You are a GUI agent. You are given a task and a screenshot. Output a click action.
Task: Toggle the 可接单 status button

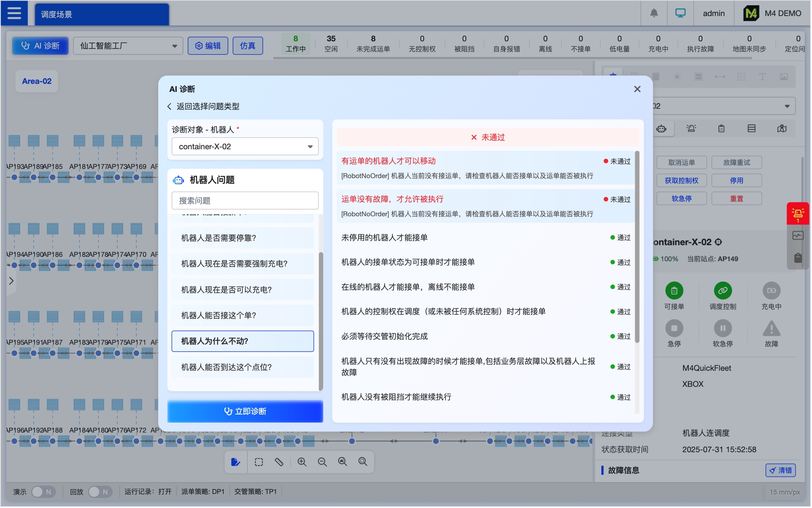[674, 291]
